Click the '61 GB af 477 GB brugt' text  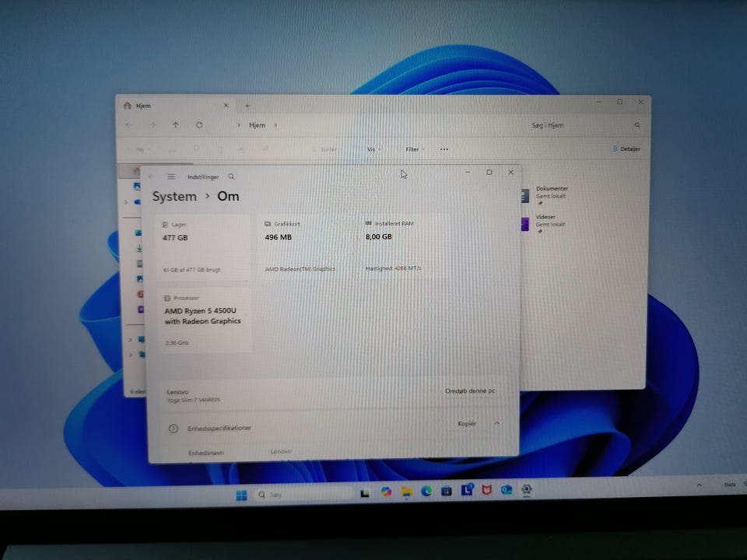(192, 270)
